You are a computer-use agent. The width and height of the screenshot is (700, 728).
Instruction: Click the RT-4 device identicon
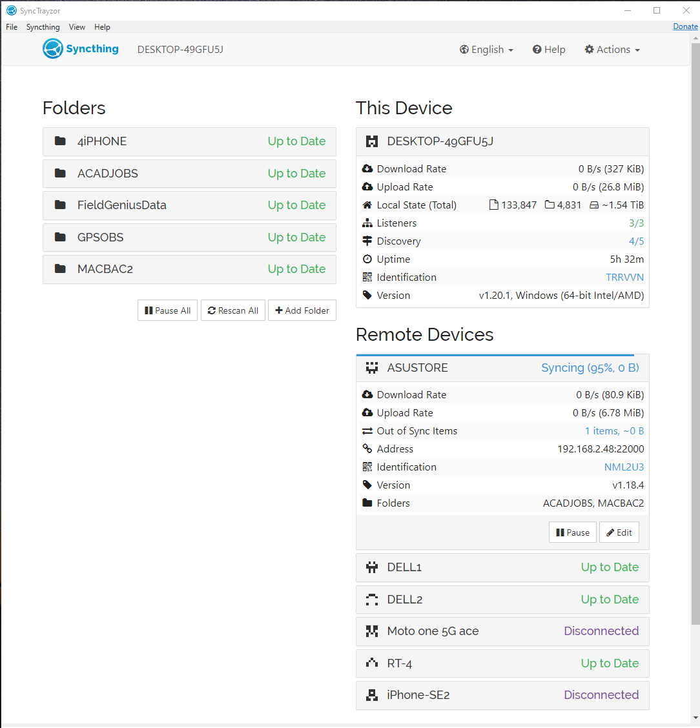pos(371,663)
